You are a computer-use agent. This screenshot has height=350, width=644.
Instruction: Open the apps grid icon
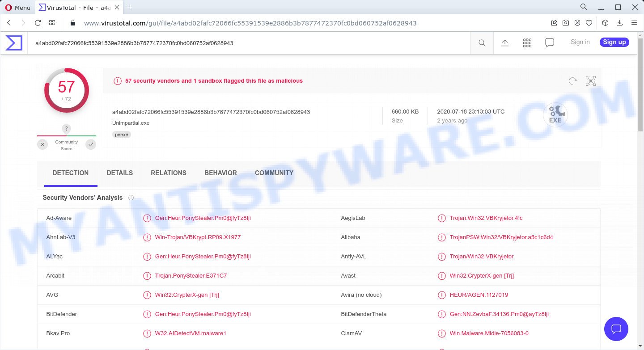coord(527,43)
